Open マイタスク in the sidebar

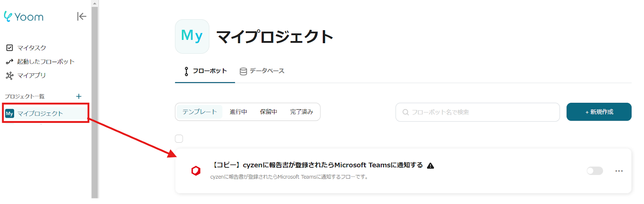[32, 48]
